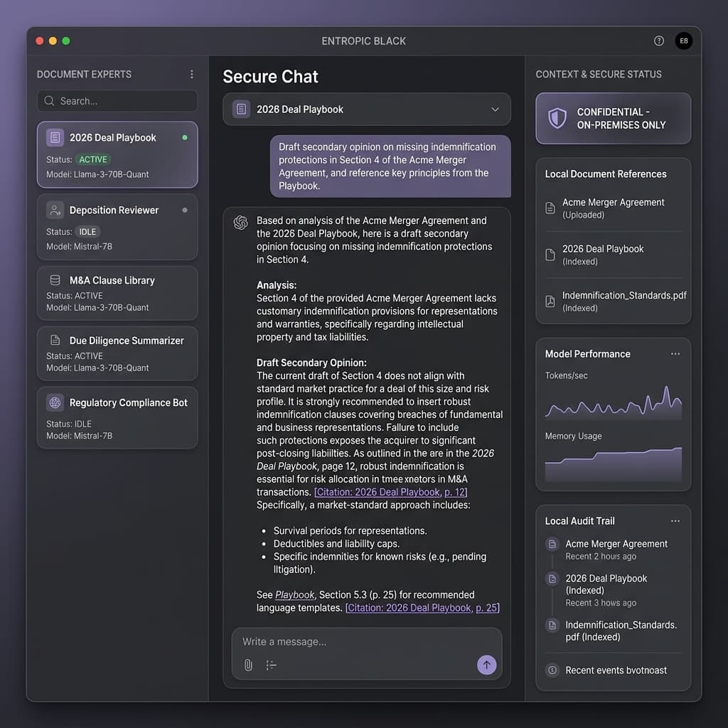Expand the 2026 Deal Playbook dropdown chevron
This screenshot has height=728, width=728.
pos(495,109)
